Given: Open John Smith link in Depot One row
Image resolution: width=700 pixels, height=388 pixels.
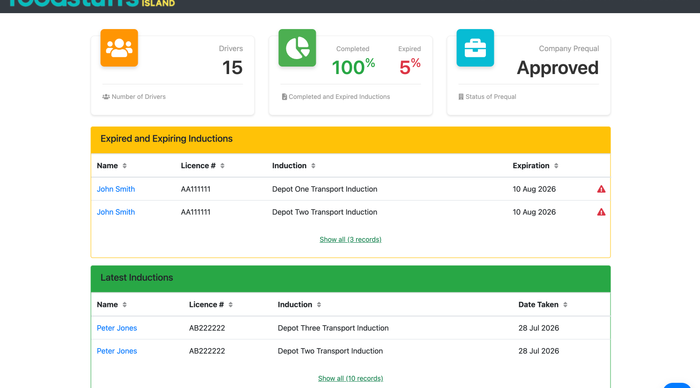Looking at the screenshot, I should [x=116, y=189].
